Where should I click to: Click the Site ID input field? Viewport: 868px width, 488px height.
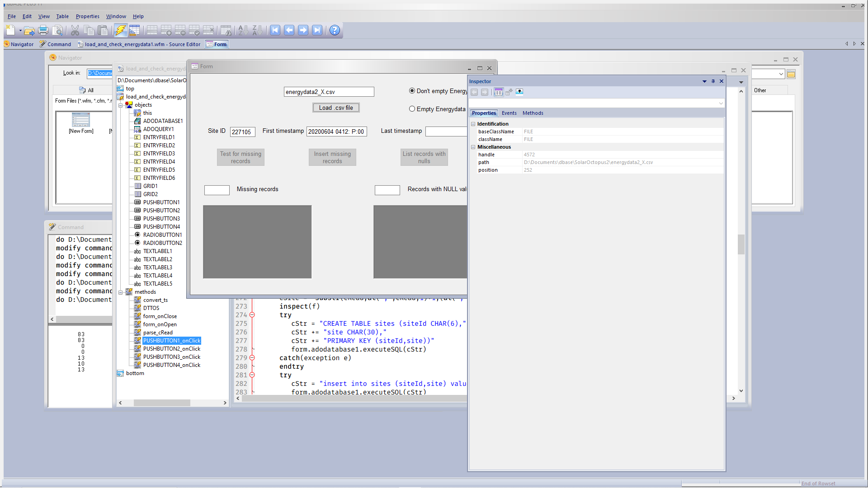242,132
